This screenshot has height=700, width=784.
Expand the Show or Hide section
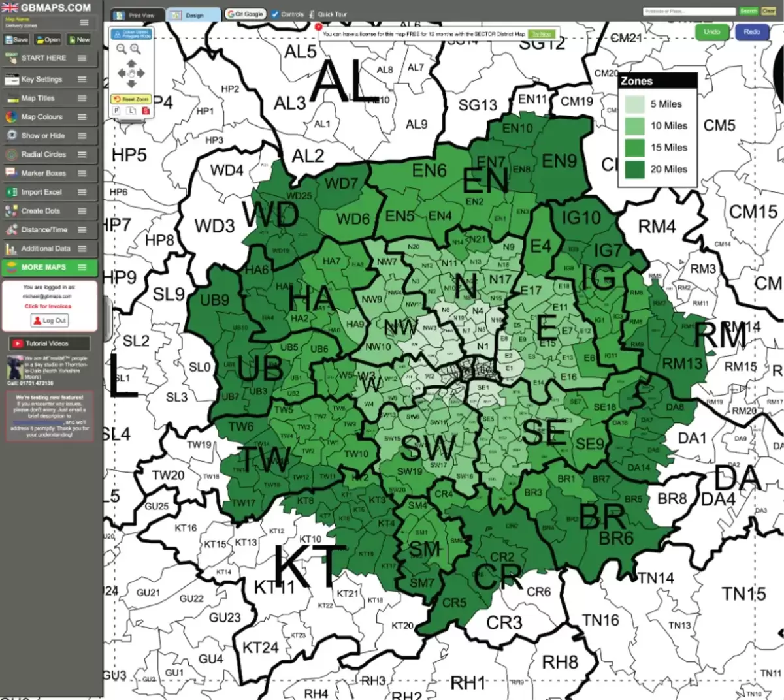pyautogui.click(x=82, y=136)
